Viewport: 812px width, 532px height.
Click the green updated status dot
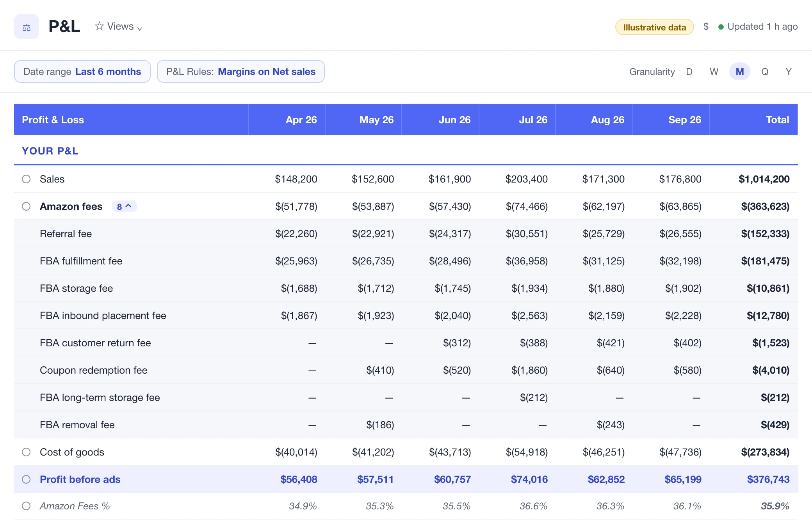point(721,27)
